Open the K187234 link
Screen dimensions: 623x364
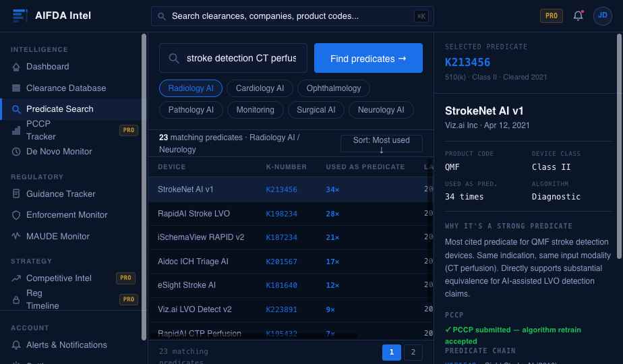[281, 237]
